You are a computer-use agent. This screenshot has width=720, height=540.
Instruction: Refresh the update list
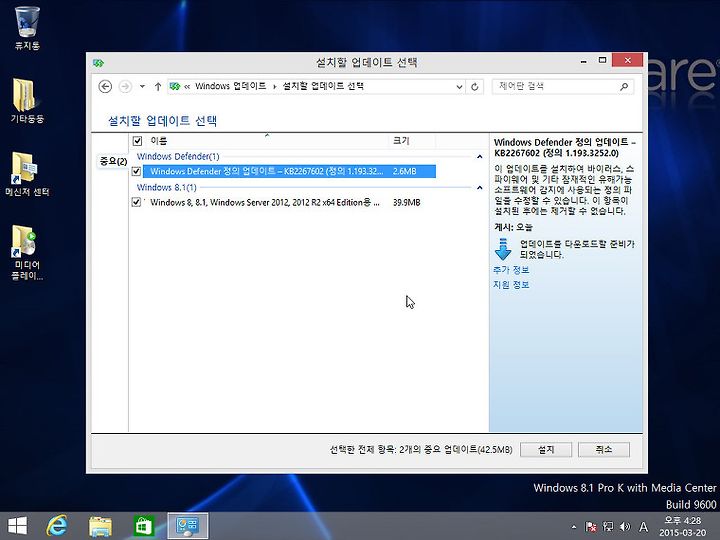tap(475, 87)
